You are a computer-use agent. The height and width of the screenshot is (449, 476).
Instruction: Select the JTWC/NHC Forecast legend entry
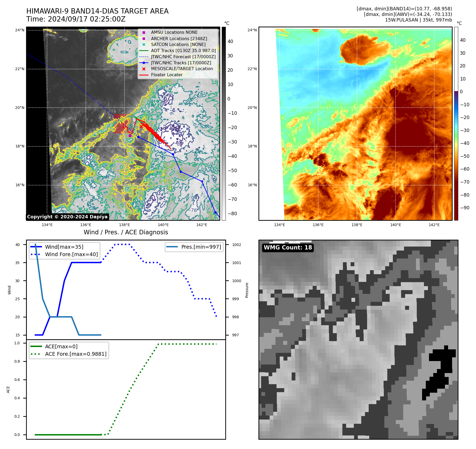183,57
